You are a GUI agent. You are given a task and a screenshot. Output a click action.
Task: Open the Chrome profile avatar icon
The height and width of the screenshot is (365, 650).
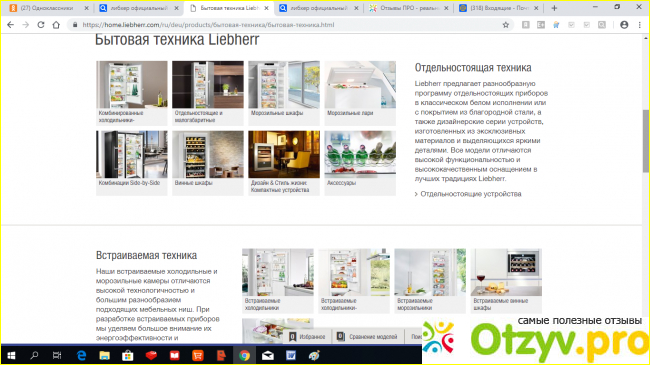(x=624, y=25)
